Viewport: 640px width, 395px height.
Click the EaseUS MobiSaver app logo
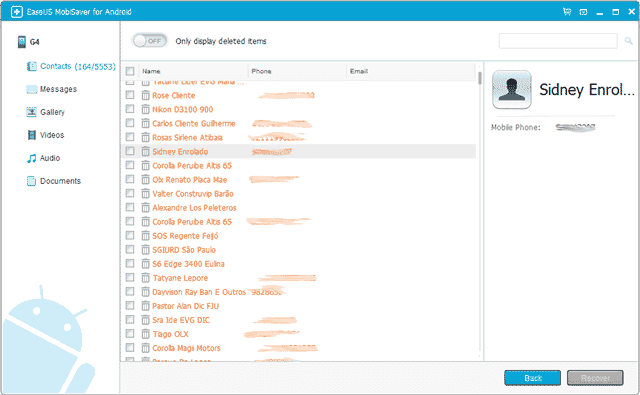16,12
